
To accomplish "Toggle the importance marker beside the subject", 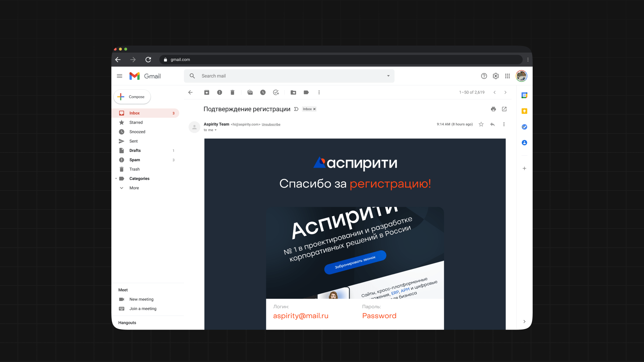I will click(296, 109).
